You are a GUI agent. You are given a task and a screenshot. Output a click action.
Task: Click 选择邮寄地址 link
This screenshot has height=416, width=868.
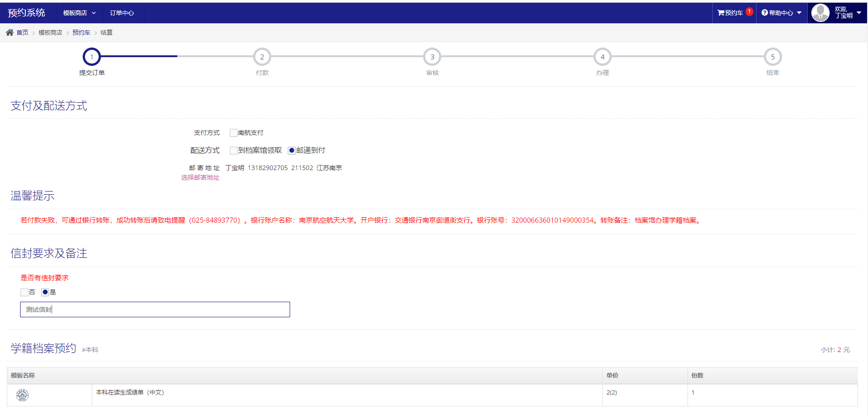tap(200, 177)
